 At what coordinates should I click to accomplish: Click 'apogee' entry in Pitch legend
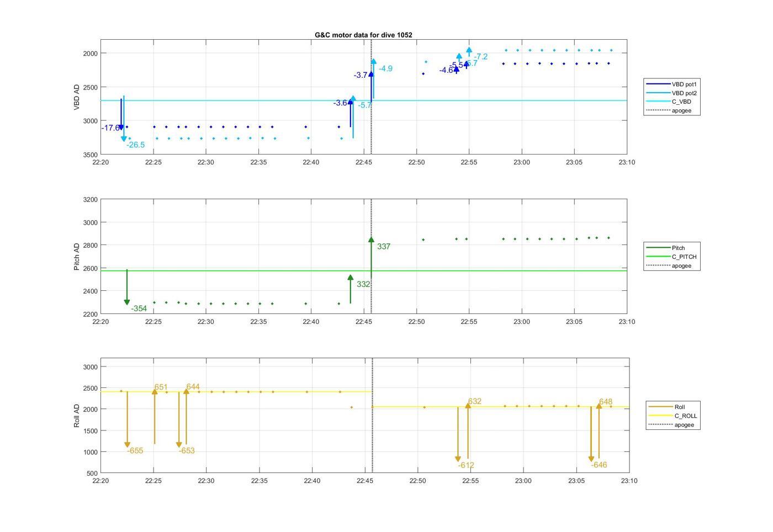[669, 265]
